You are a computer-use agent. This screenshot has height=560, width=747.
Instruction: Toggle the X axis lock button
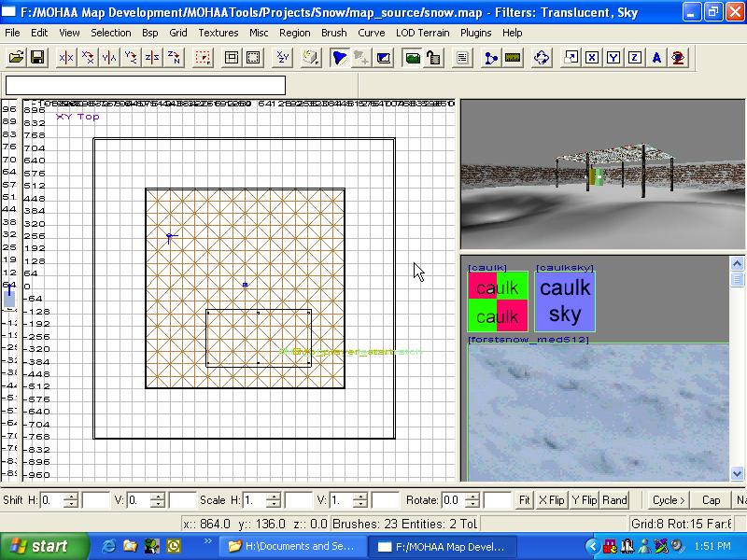pyautogui.click(x=591, y=58)
